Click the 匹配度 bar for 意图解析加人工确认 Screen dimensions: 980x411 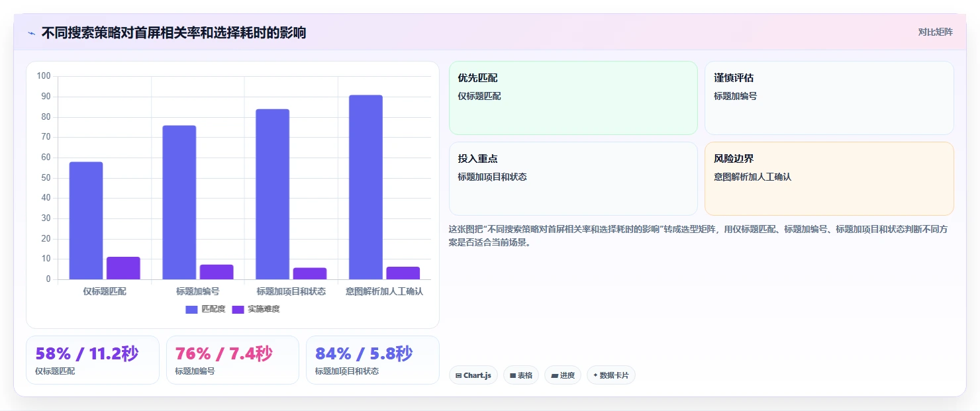click(366, 187)
